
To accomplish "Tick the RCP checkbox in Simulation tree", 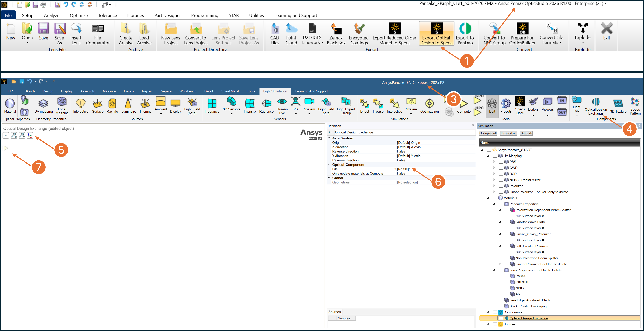I will tap(501, 174).
